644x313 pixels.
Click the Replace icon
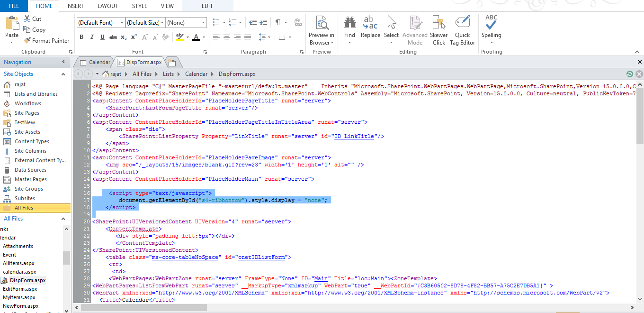[370, 26]
